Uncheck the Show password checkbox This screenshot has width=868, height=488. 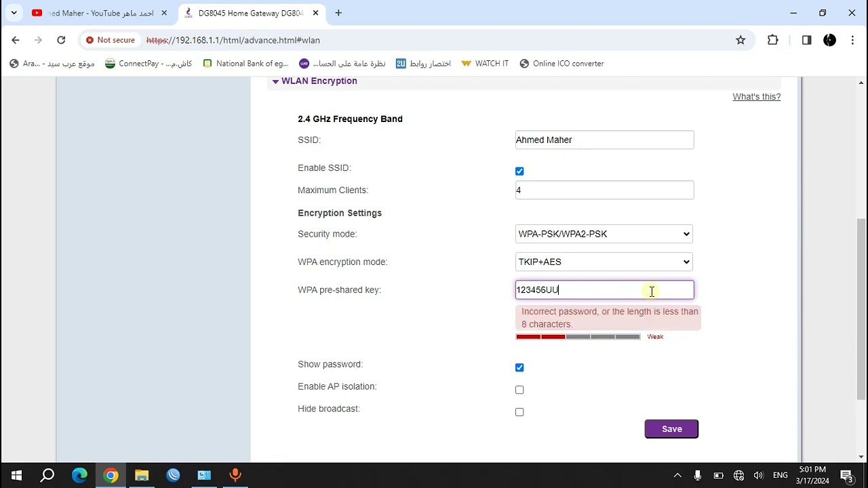coord(519,368)
